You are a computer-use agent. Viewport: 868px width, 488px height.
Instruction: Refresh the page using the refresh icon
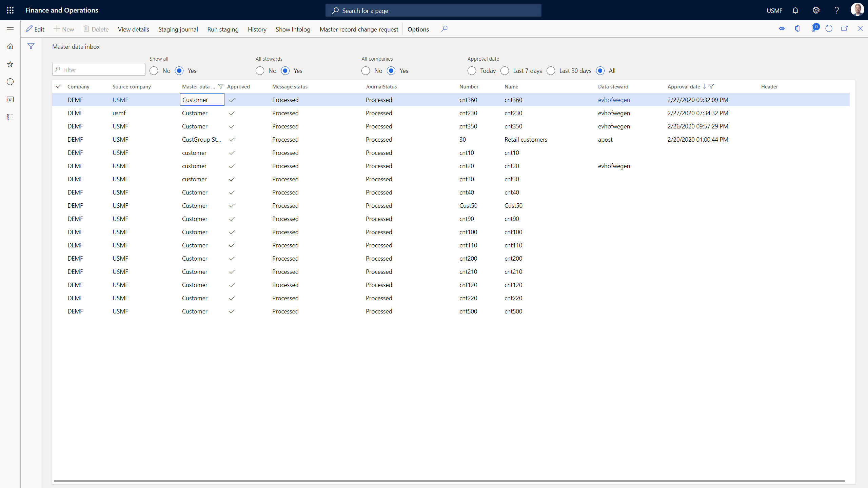[x=829, y=28]
